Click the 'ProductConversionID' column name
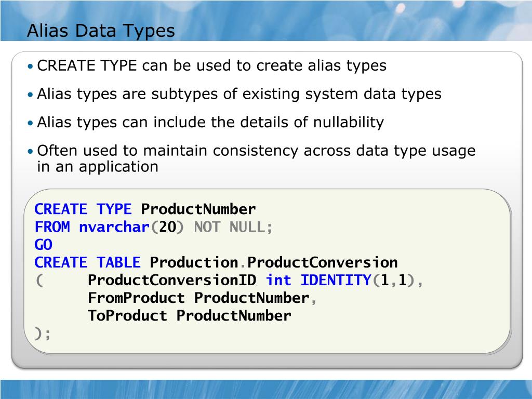Screen dimensions: 532x399 click(171, 280)
